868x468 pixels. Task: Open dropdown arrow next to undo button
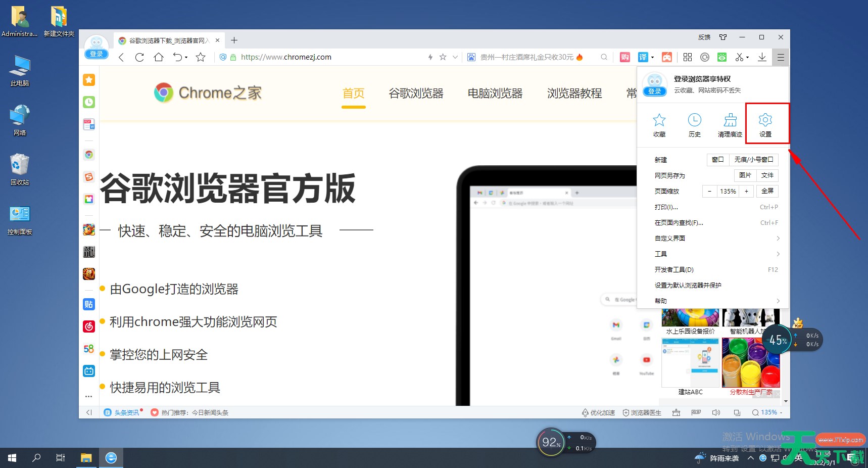tap(186, 58)
